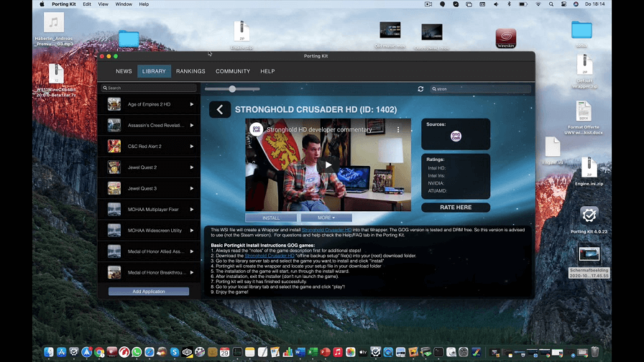Open the Porting Kit 4.0.22 desktop icon
The height and width of the screenshot is (362, 644).
pyautogui.click(x=589, y=215)
